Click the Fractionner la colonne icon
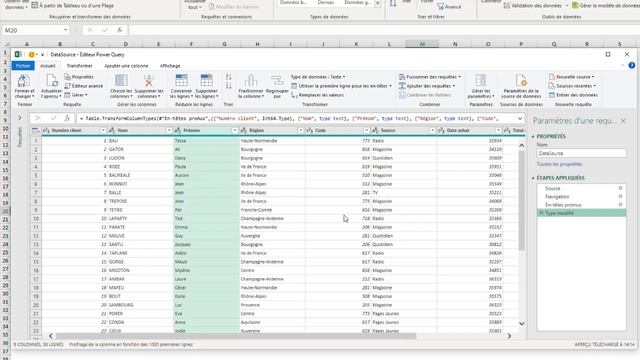This screenshot has height=360, width=640. (x=251, y=81)
